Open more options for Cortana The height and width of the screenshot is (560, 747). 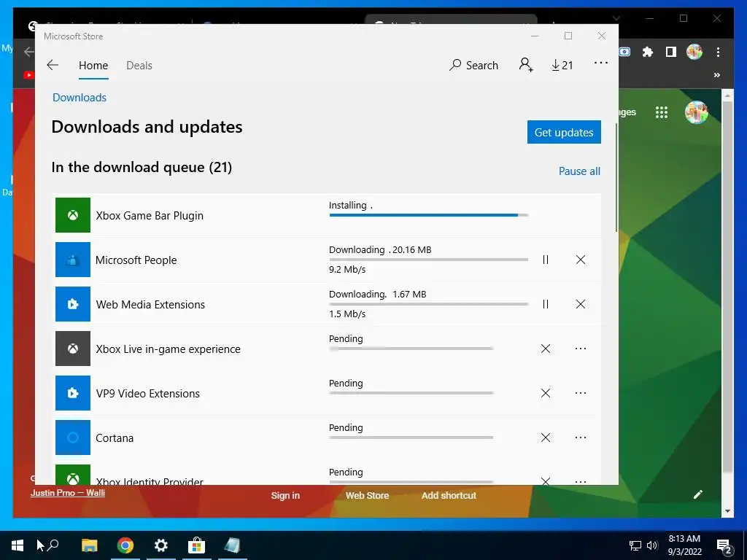pyautogui.click(x=580, y=437)
